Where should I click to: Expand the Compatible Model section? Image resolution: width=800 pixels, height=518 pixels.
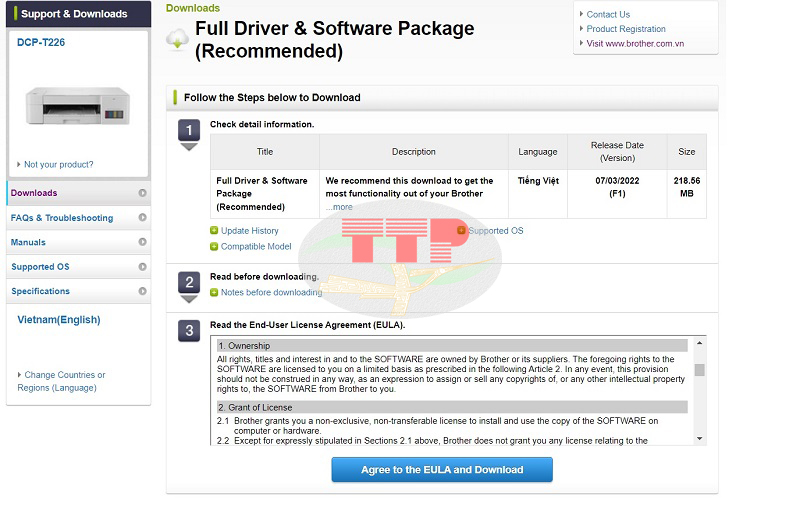256,246
